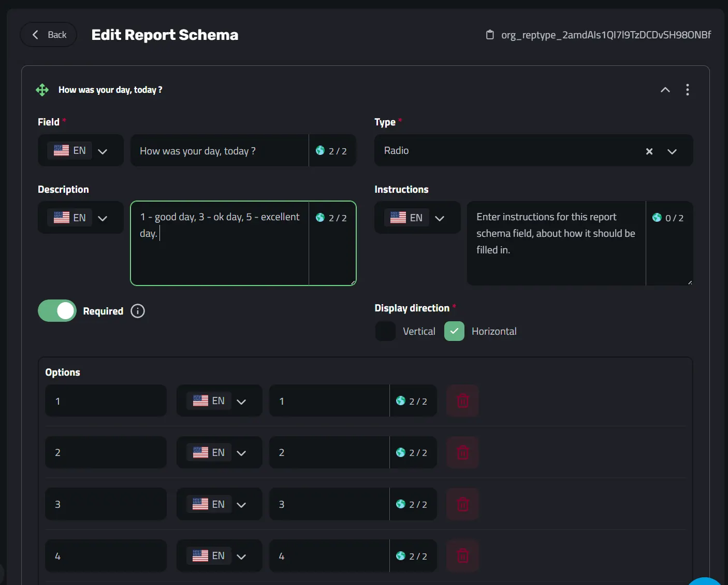
Task: Click the 'Options' section label
Action: click(63, 372)
